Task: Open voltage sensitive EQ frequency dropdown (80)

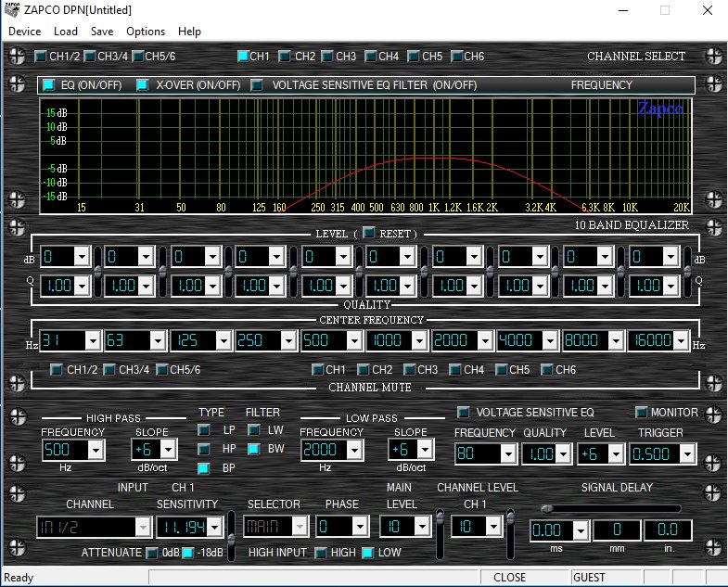Action: [x=508, y=453]
